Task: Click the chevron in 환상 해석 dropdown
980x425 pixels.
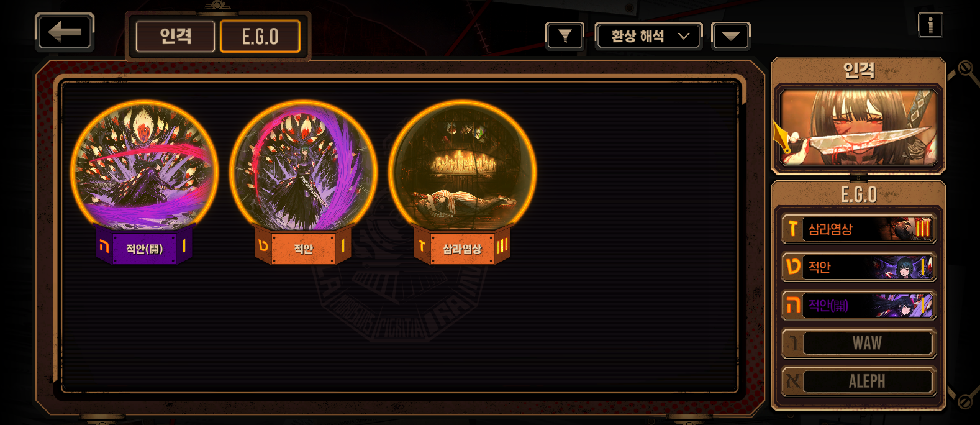Action: tap(684, 36)
